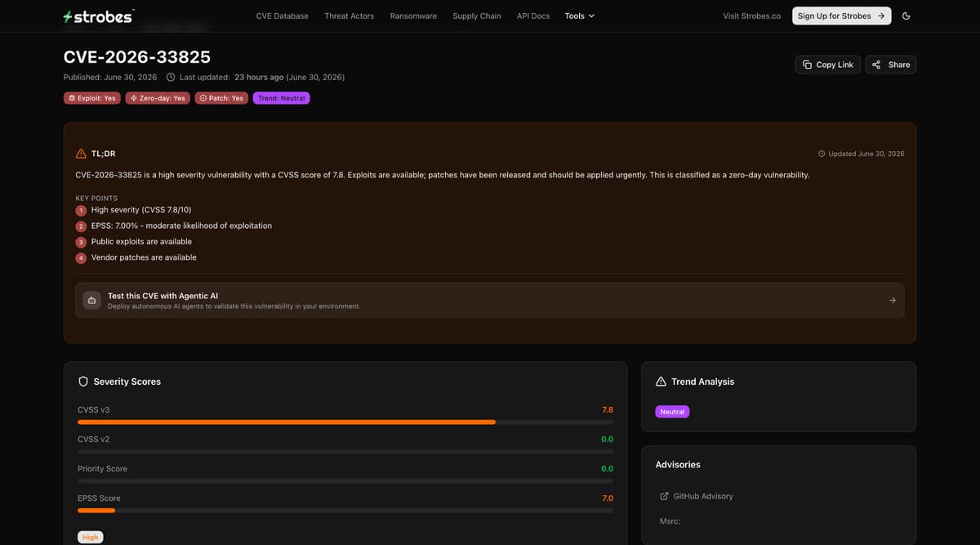
Task: Click the GitHub Advisory external link icon
Action: coord(664,496)
